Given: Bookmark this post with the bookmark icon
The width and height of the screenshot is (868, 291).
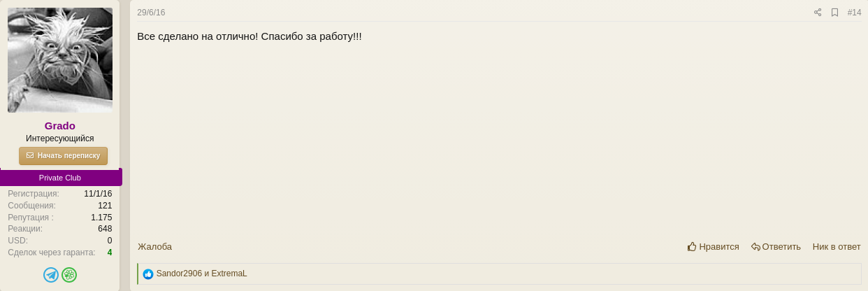Looking at the screenshot, I should tap(834, 13).
